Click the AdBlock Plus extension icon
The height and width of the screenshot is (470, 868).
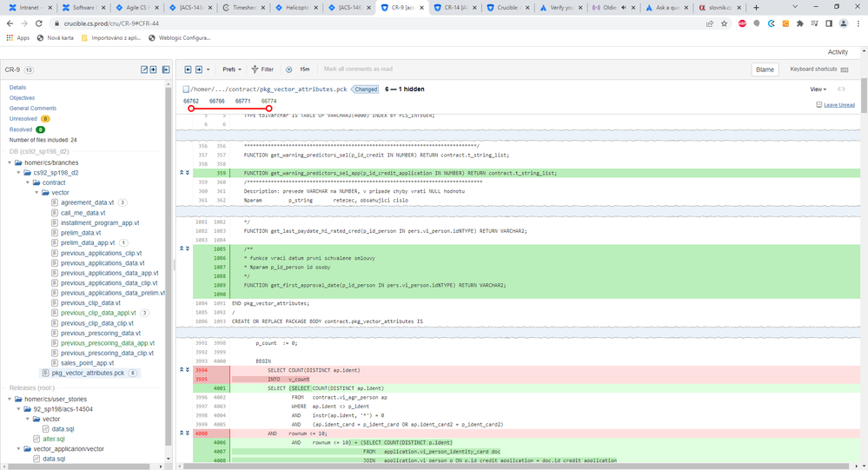[742, 23]
